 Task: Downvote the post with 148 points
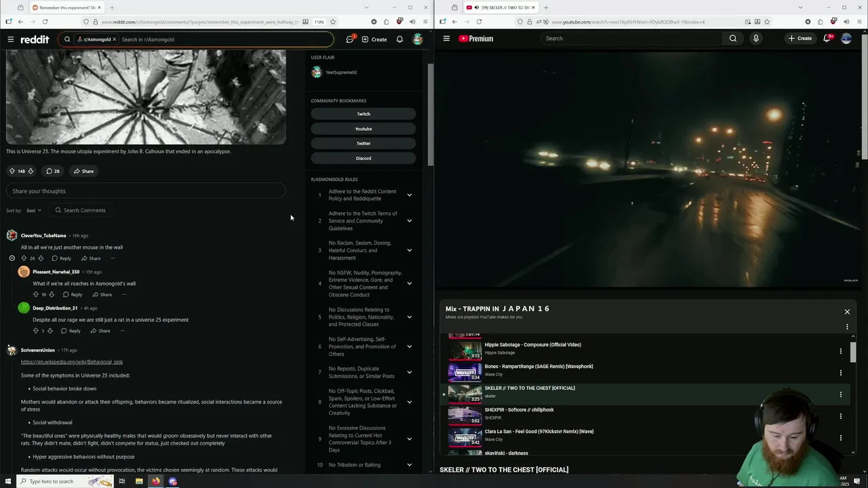[x=31, y=171]
